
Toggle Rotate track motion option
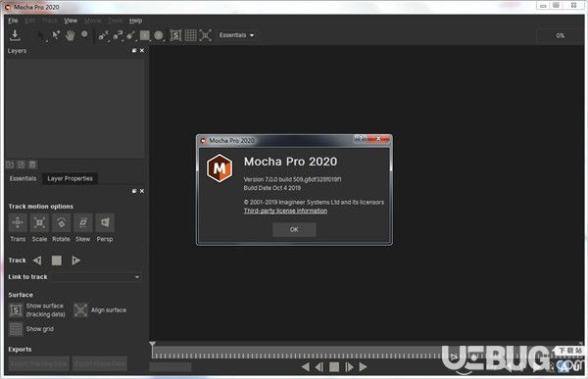[61, 222]
